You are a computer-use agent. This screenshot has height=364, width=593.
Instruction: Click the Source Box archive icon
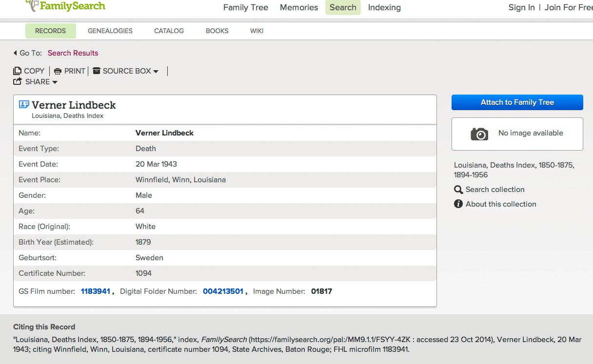click(x=97, y=71)
